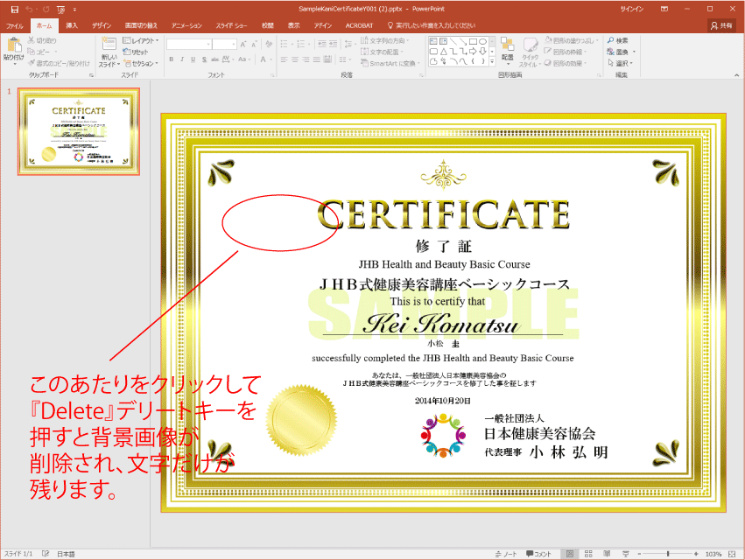Toggle Bold formatting
Screen dimensions: 745x560
pos(171,59)
